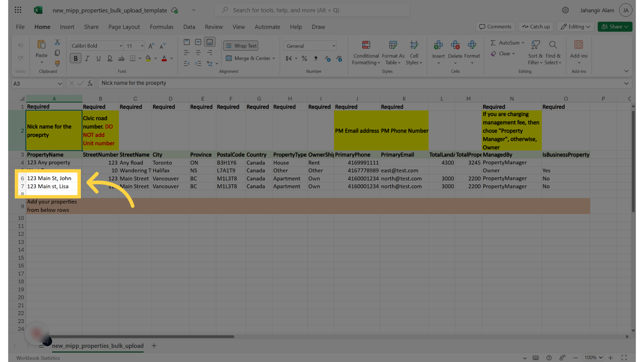Switch to the Page Layout tab
Screen dimensions: 644x362
pyautogui.click(x=124, y=27)
